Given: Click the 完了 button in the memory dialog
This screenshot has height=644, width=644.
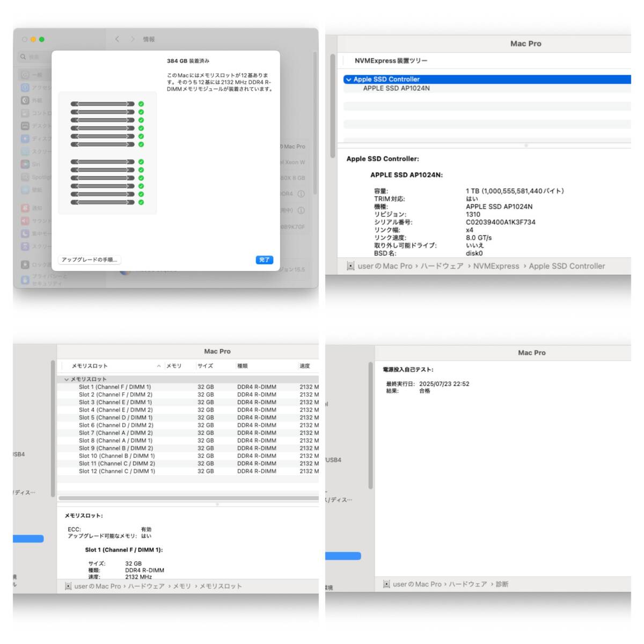Looking at the screenshot, I should tap(265, 260).
